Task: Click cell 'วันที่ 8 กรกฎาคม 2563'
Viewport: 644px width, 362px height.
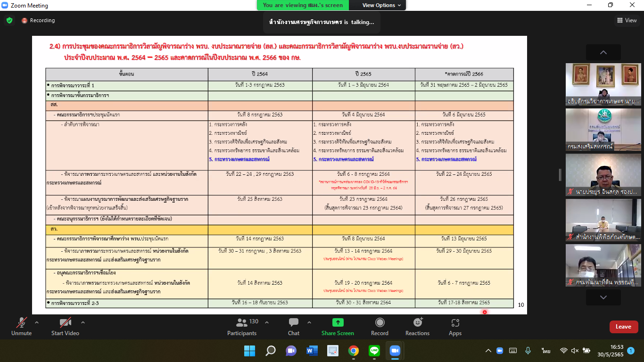Action: [x=260, y=115]
